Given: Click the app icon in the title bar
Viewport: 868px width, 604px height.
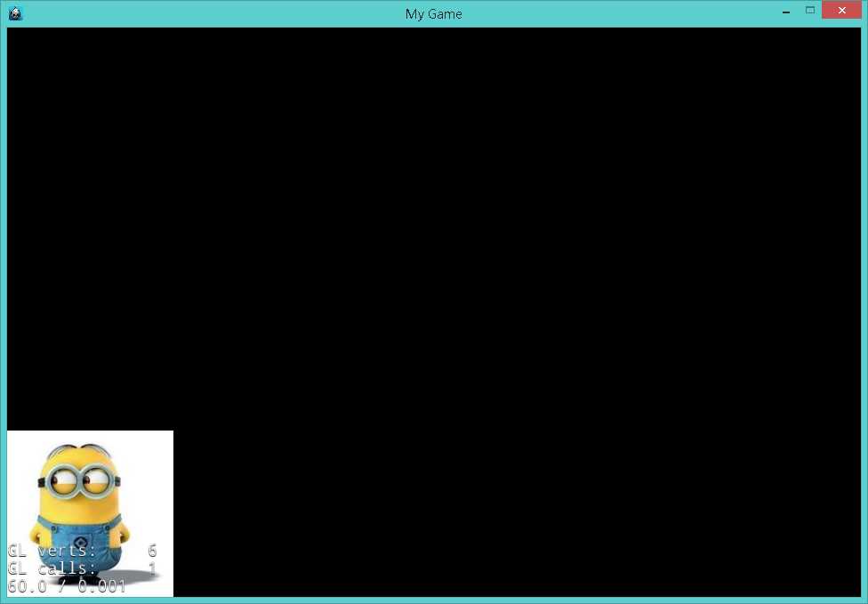Looking at the screenshot, I should tap(15, 13).
